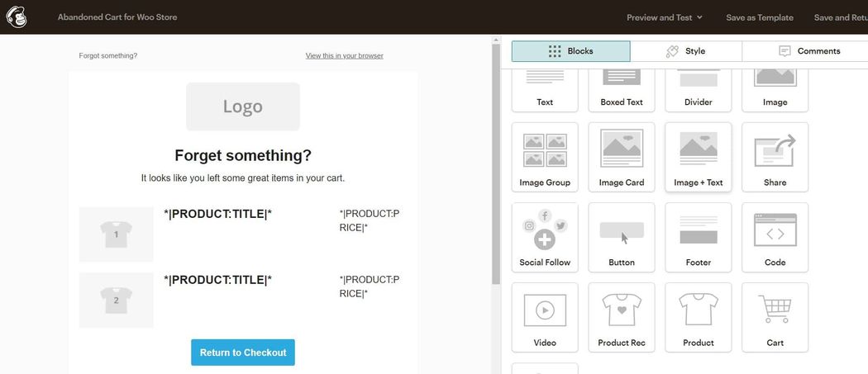Add an Image Group block

(x=545, y=157)
